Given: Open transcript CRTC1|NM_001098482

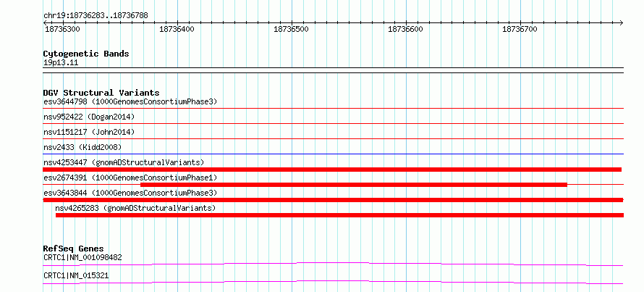Looking at the screenshot, I should pos(82,257).
